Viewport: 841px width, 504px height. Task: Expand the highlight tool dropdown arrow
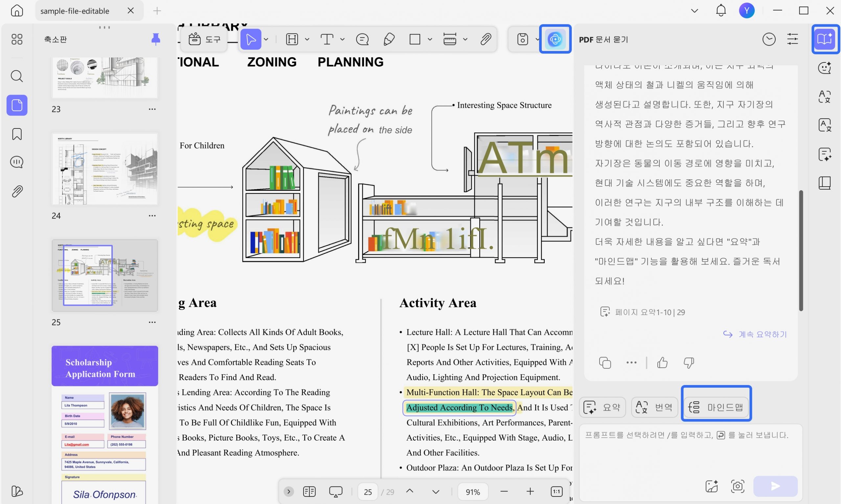pyautogui.click(x=307, y=39)
